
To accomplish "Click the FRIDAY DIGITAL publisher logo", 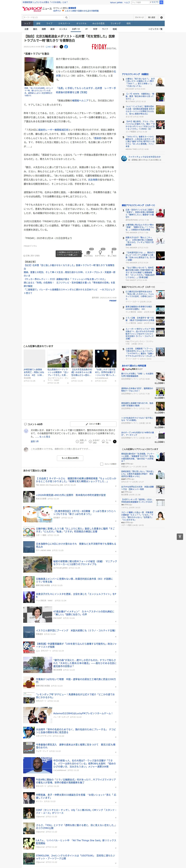I will (x=104, y=47).
